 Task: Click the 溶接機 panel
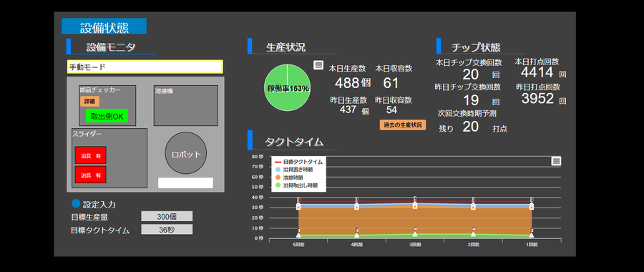tap(185, 106)
